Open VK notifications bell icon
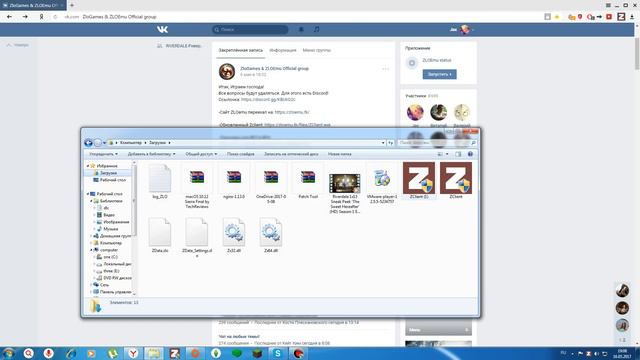The width and height of the screenshot is (640, 360). pyautogui.click(x=301, y=29)
